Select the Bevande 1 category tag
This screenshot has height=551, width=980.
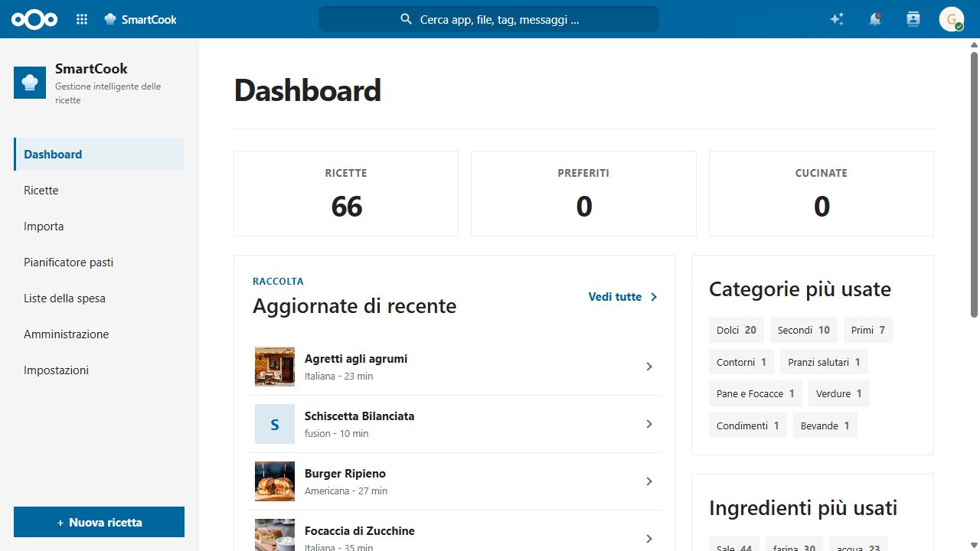[825, 425]
